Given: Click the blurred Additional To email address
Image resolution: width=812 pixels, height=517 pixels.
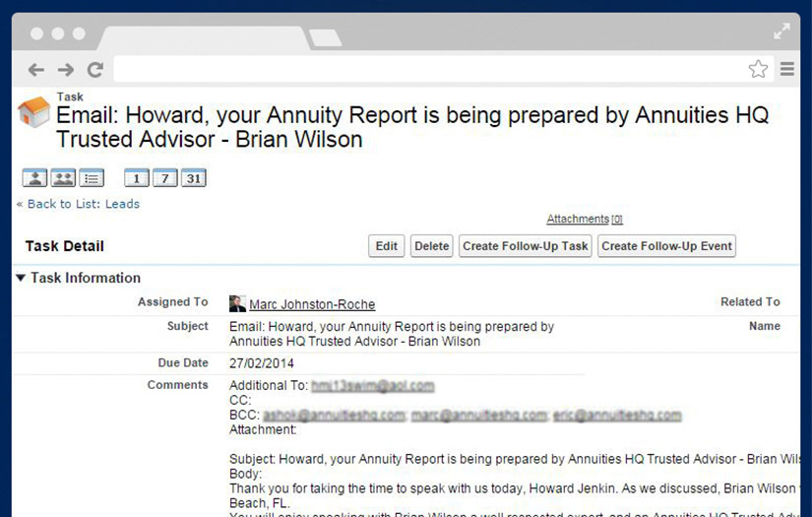Looking at the screenshot, I should 372,386.
